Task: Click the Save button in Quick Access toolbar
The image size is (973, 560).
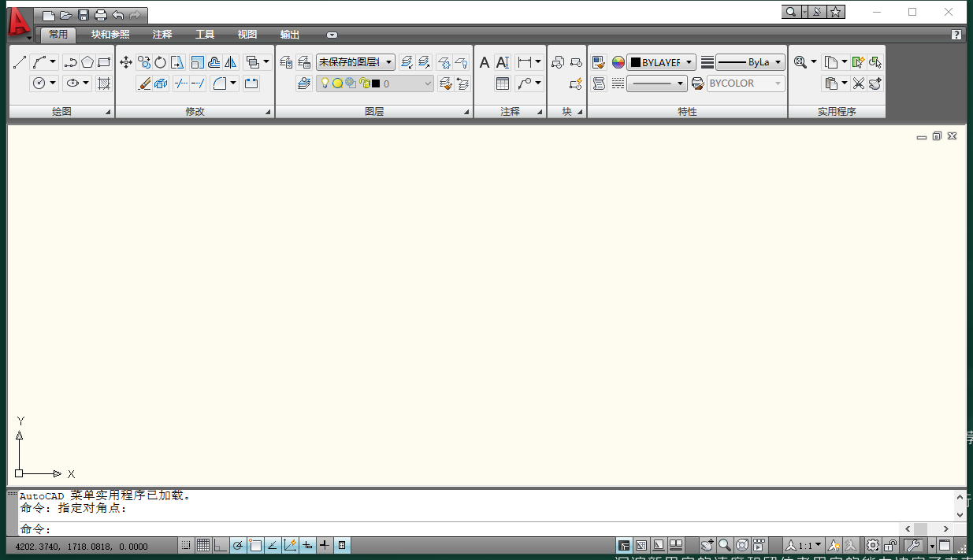Action: (83, 14)
